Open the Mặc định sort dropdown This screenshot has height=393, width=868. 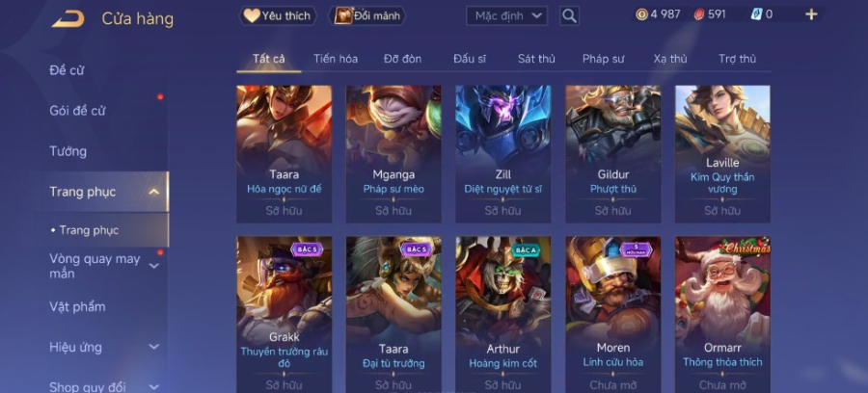coord(506,16)
